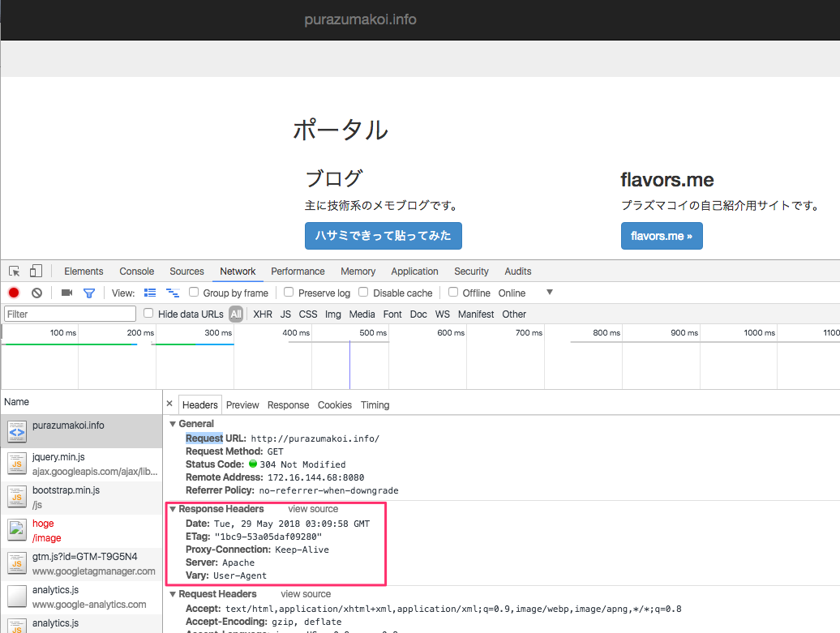This screenshot has height=633, width=840.
Task: Open the Security panel tab
Action: 471,271
